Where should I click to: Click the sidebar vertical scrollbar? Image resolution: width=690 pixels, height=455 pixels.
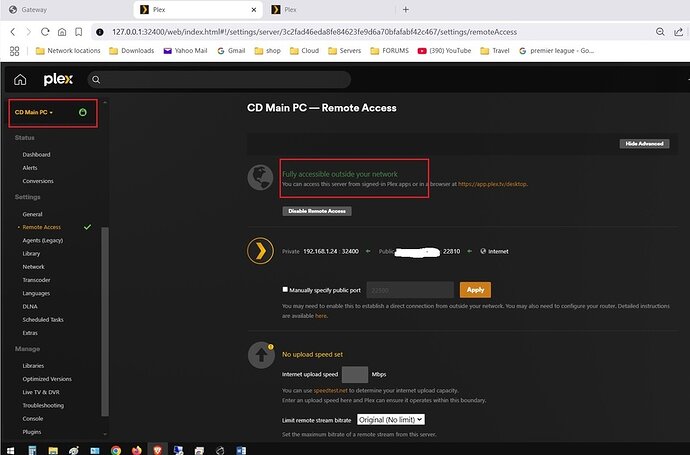(x=105, y=321)
